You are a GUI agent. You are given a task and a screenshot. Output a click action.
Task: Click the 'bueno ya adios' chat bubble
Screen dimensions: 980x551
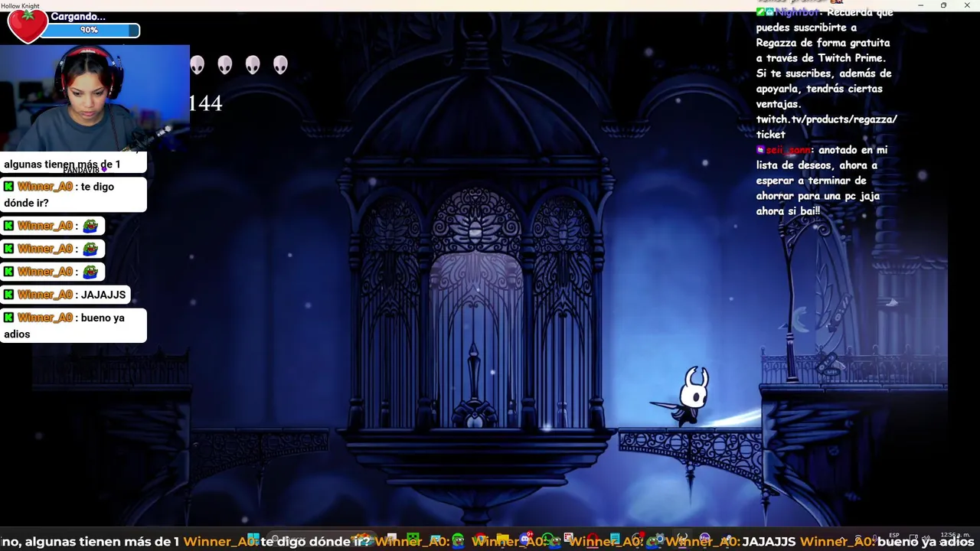click(x=73, y=325)
